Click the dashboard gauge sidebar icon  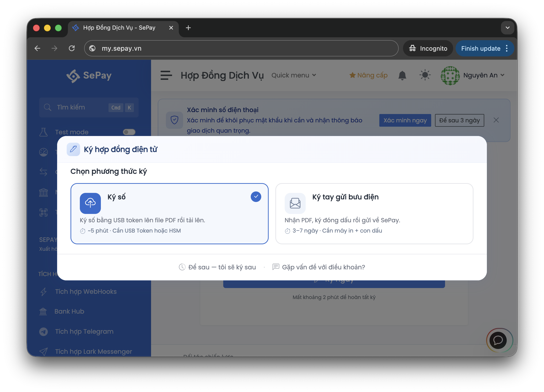point(44,152)
